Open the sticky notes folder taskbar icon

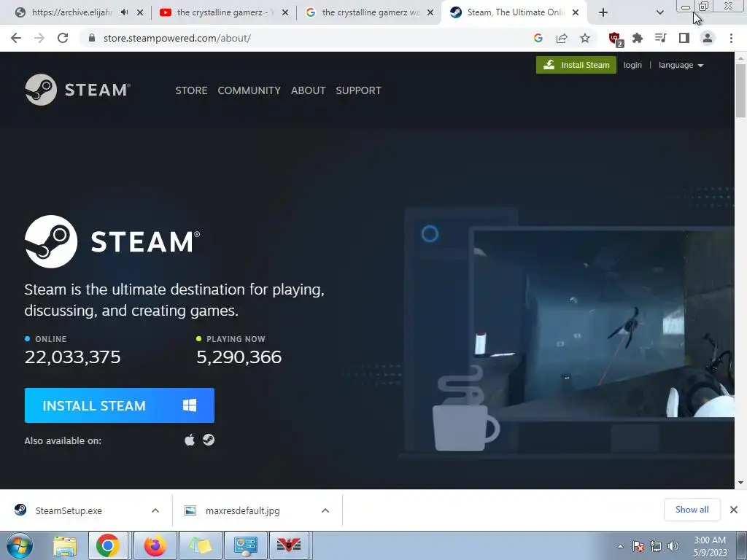click(x=200, y=545)
